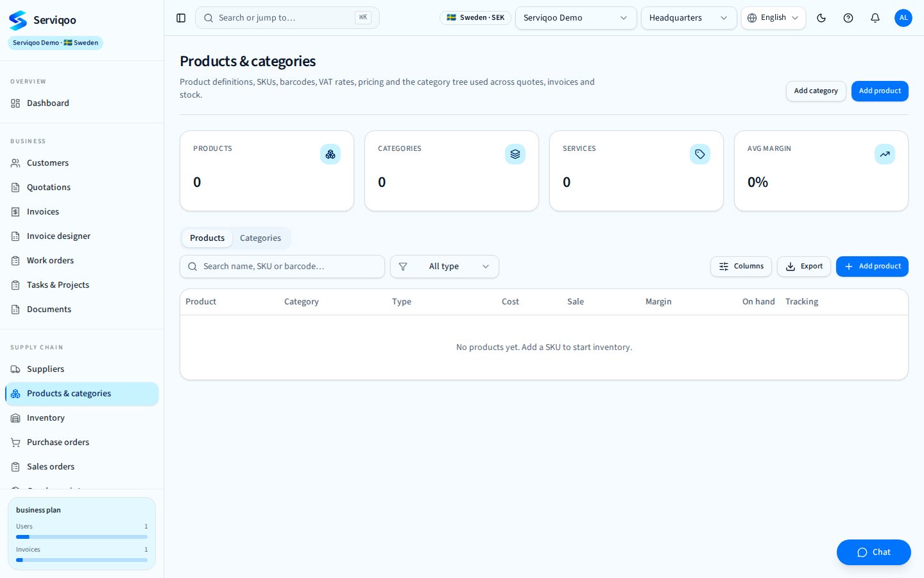The height and width of the screenshot is (578, 924).
Task: Click the Products stat card cubes icon
Action: 330,154
